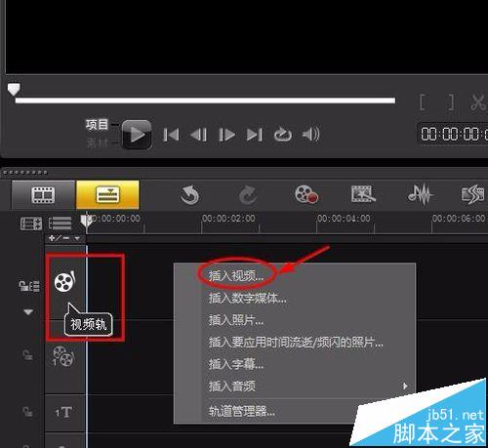488x448 pixels.
Task: Click ruler mark 00:00:06:00
Action: (459, 219)
